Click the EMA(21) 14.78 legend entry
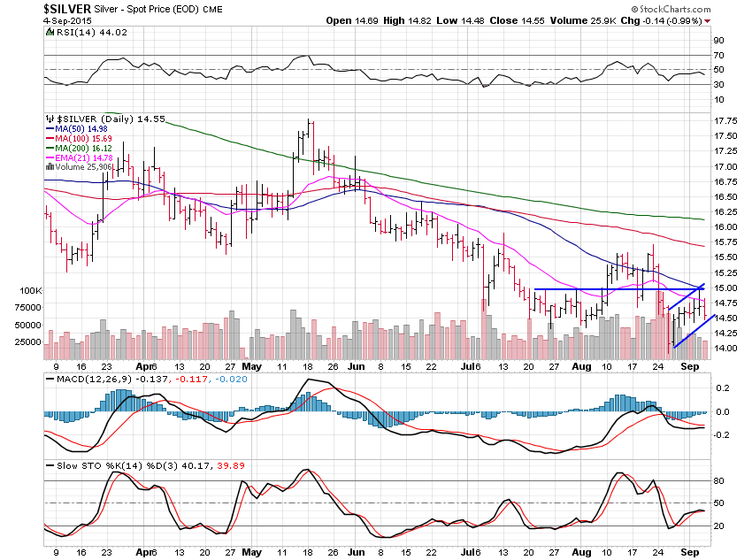Image resolution: width=752 pixels, height=560 pixels. point(80,157)
